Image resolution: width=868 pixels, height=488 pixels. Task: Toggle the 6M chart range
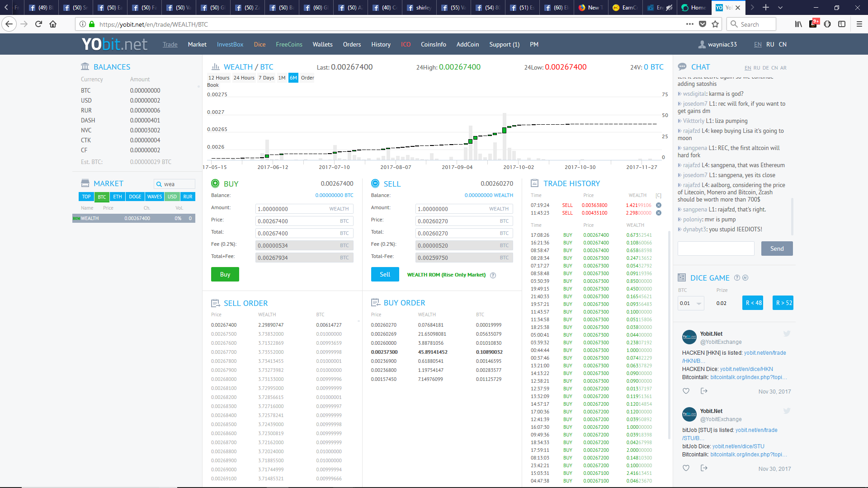click(293, 78)
